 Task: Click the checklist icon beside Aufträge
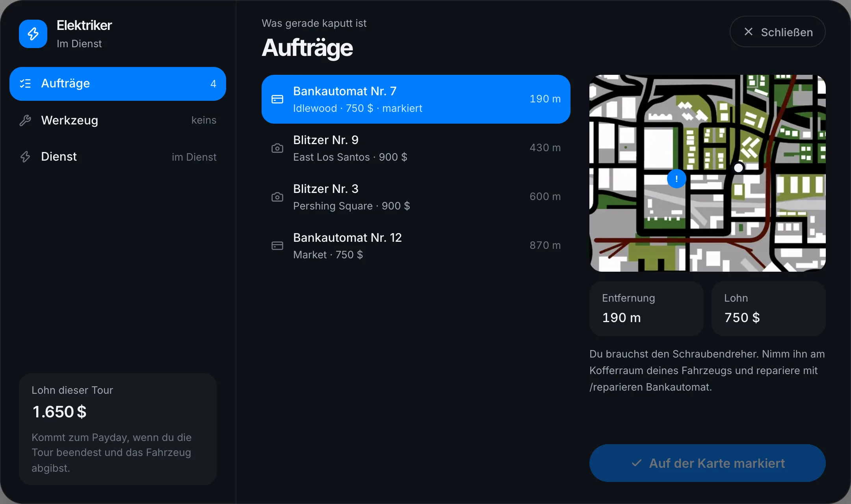(x=25, y=83)
